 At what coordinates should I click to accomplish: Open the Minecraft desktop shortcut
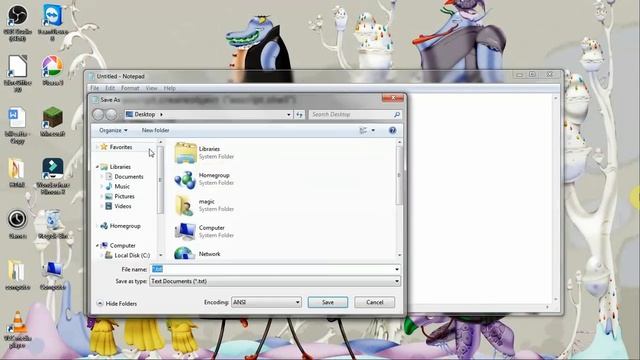[x=53, y=121]
